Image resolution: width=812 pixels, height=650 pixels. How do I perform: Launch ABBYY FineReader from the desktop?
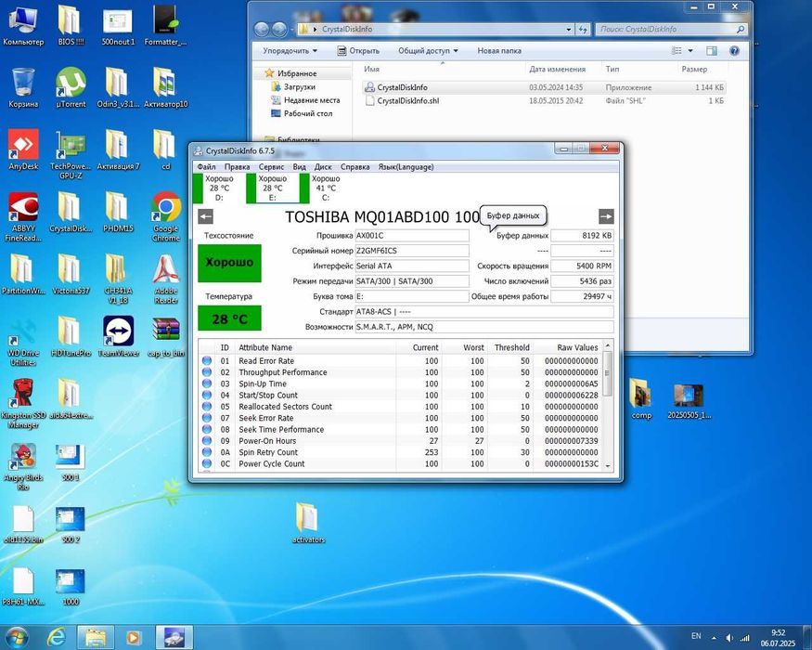23,216
